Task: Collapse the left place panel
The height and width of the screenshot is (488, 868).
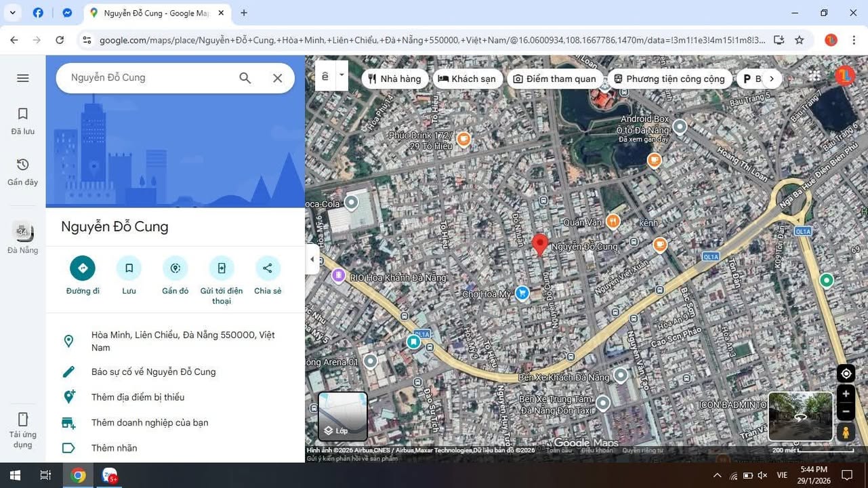Action: (312, 258)
